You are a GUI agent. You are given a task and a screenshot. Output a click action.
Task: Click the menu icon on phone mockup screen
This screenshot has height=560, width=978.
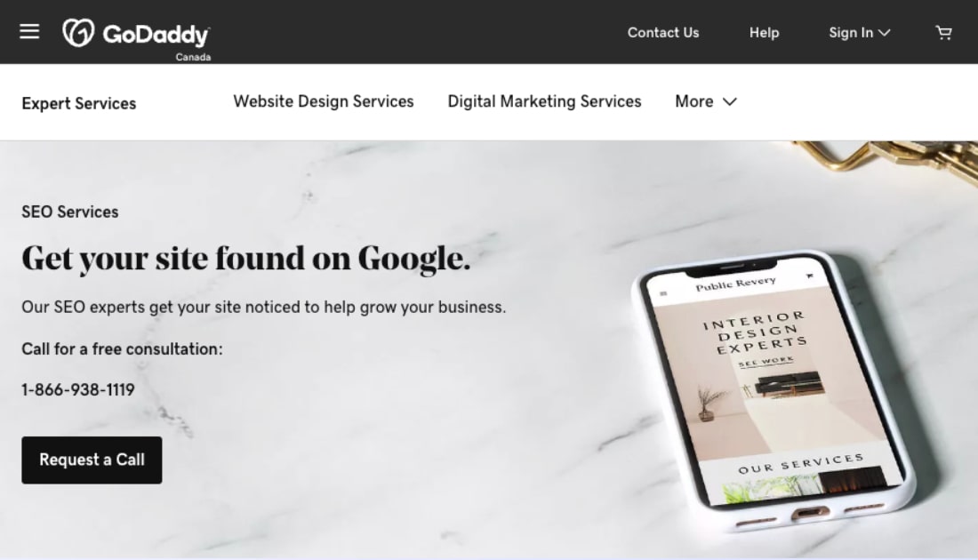pyautogui.click(x=663, y=293)
